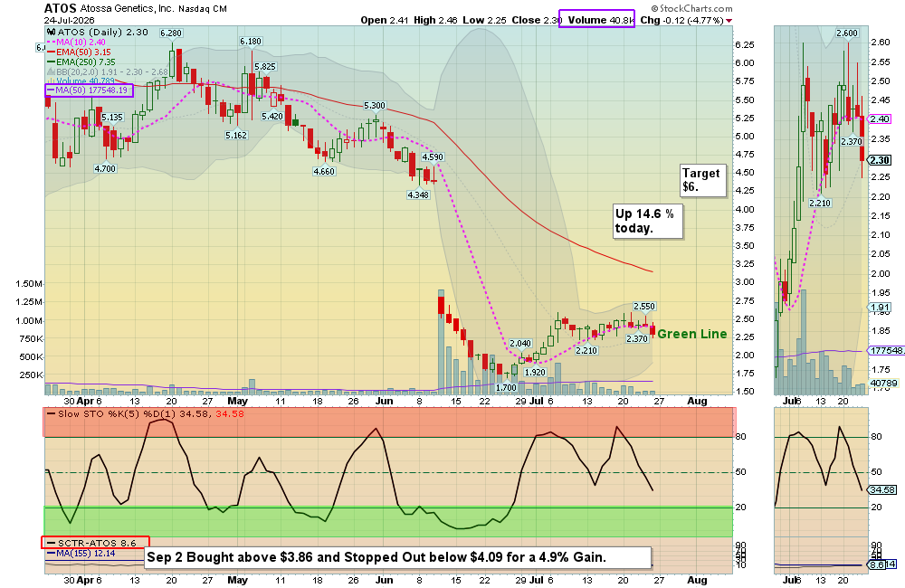Screen dimensions: 905x588
Task: Click the EMA(250) 7.35 legend entry
Action: [81, 62]
